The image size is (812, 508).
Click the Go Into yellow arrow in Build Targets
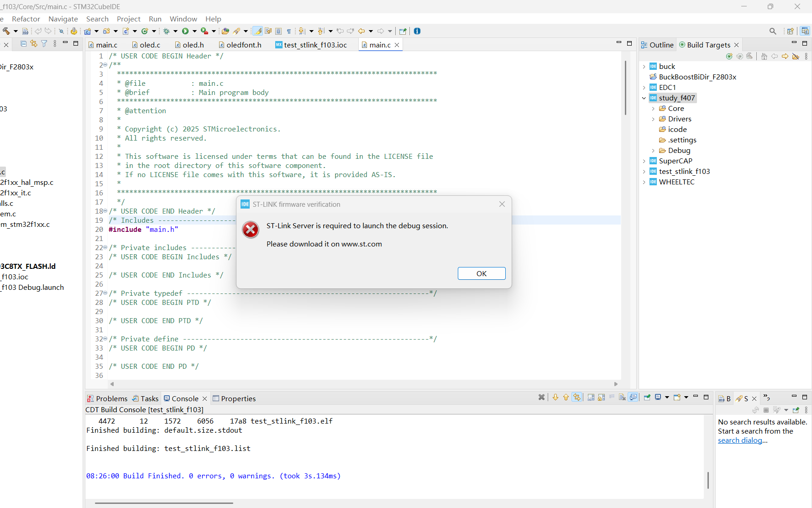(x=785, y=56)
